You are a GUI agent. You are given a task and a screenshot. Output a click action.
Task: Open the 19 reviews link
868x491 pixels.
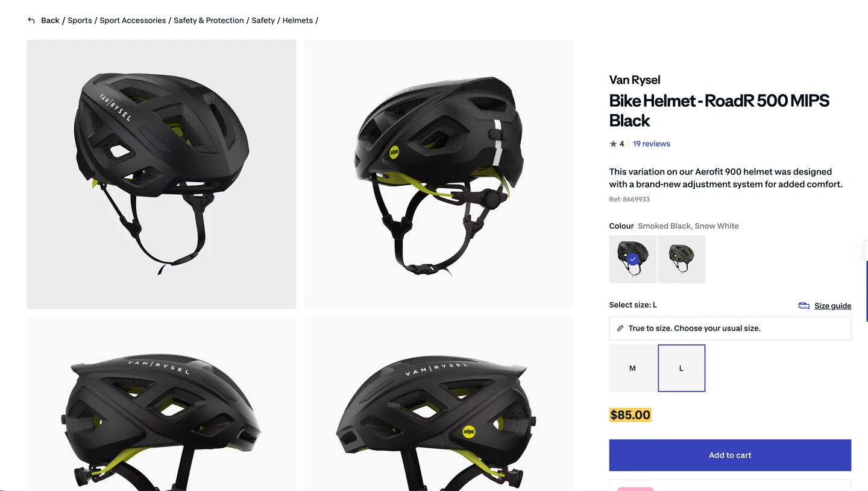click(x=651, y=144)
